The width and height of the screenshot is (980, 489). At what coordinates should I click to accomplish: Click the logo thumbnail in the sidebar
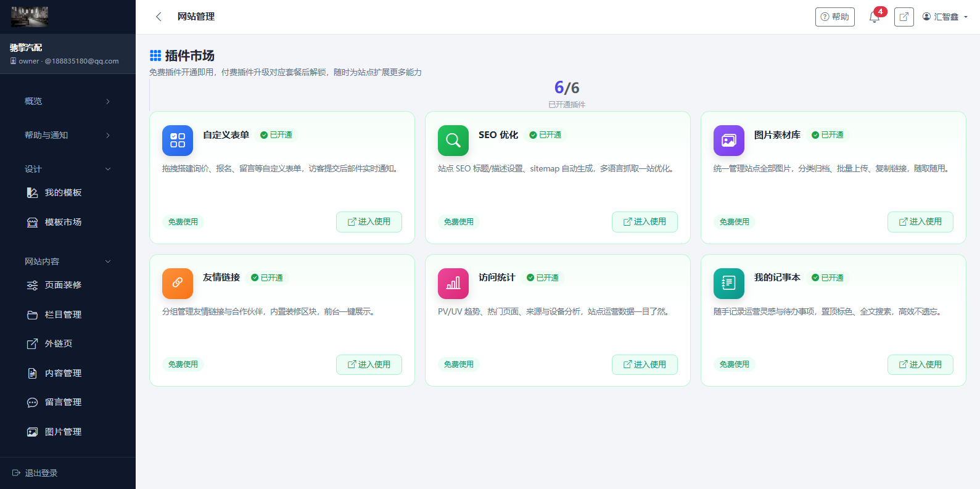(x=30, y=17)
